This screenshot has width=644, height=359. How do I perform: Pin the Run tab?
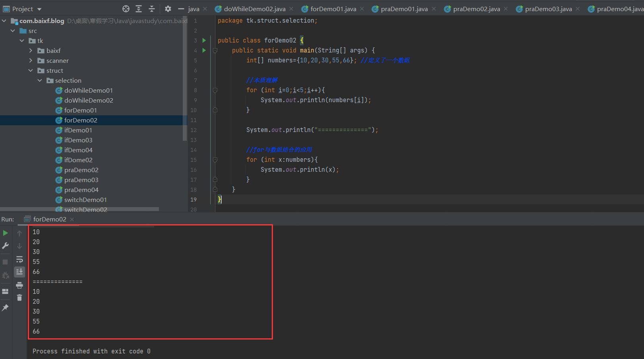[6, 307]
